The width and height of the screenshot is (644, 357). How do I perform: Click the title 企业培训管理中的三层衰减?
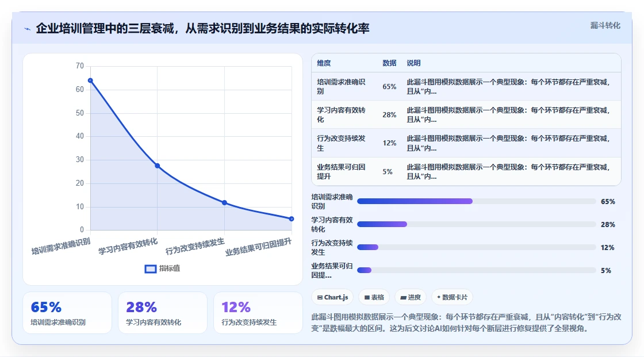(105, 28)
